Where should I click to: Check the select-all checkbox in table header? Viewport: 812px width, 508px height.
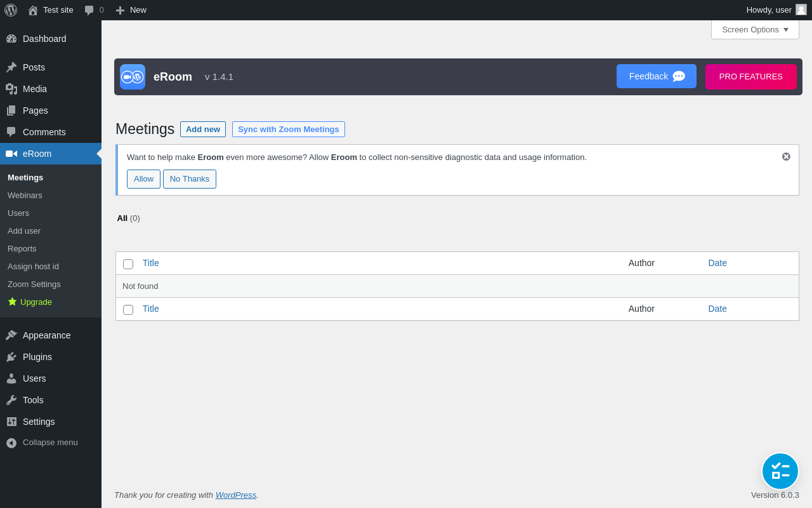pyautogui.click(x=128, y=264)
